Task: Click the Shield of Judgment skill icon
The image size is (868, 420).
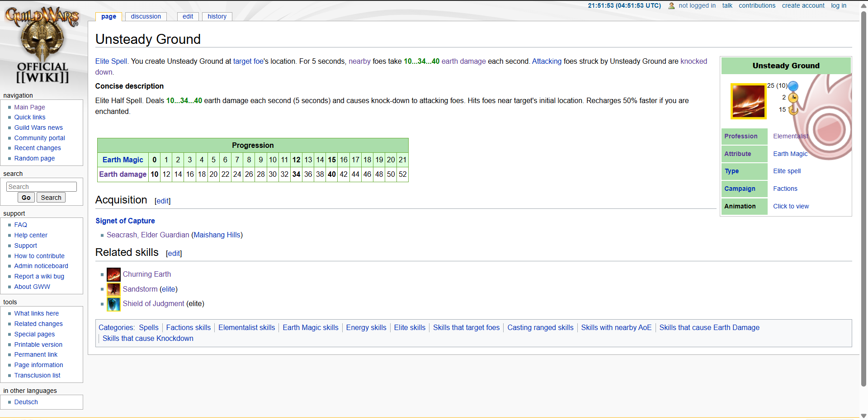Action: coord(113,304)
